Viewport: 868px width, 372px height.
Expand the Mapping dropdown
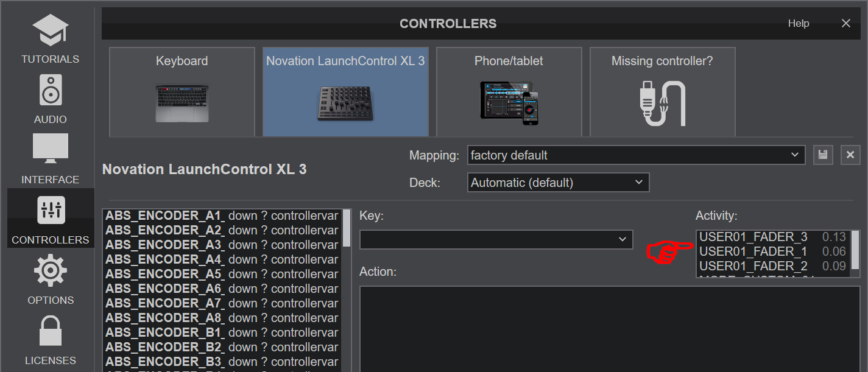coord(636,155)
